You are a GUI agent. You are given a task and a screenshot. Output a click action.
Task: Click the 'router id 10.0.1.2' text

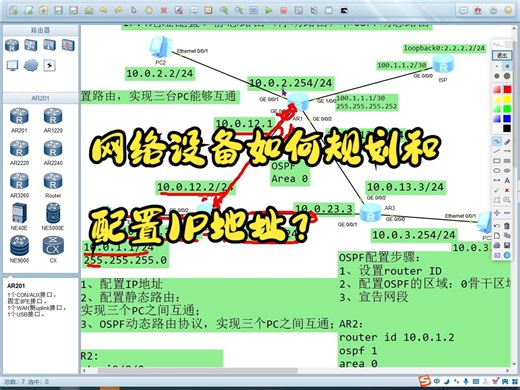(x=397, y=337)
